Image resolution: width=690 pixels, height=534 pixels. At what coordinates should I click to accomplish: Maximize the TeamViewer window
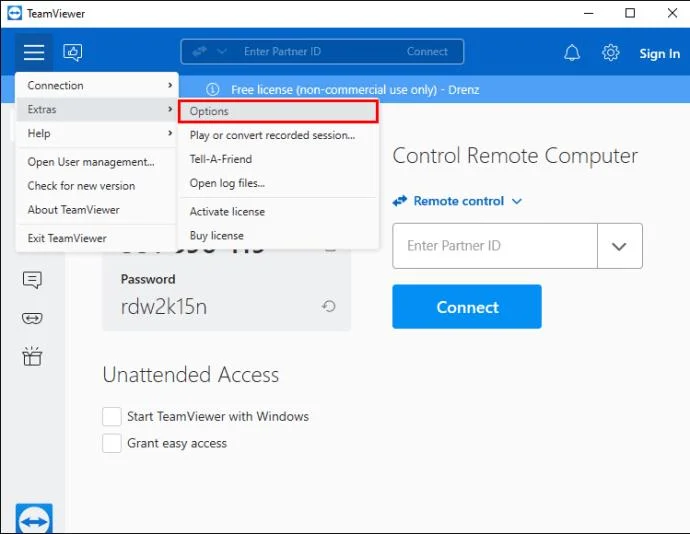pyautogui.click(x=630, y=13)
